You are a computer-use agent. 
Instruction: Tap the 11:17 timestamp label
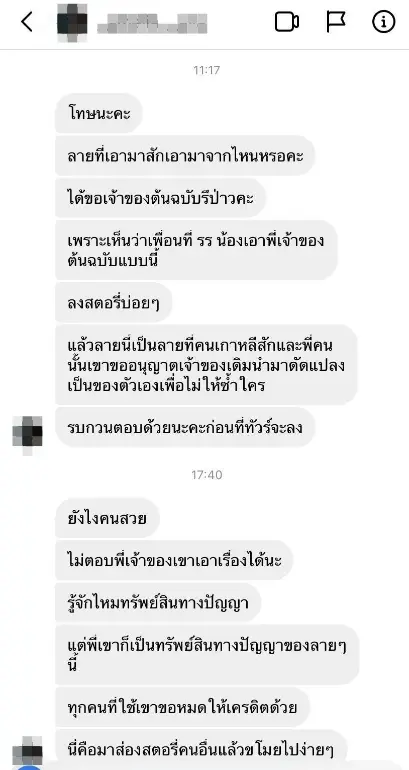tap(206, 70)
